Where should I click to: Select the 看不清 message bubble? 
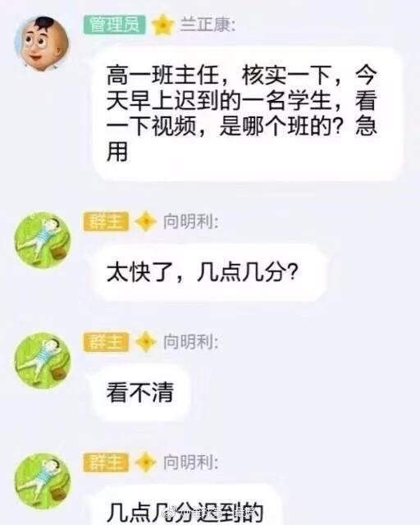tap(141, 392)
